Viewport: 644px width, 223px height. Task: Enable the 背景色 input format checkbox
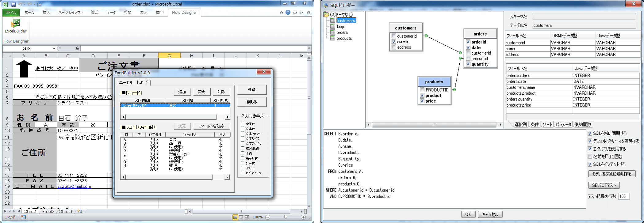[243, 124]
